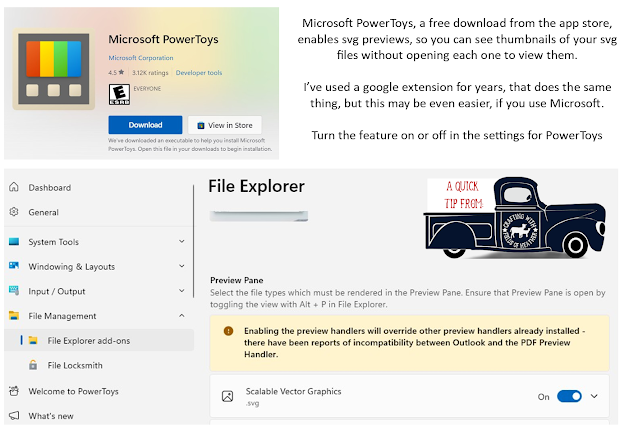Click the View in Store button
The height and width of the screenshot is (426, 629).
pyautogui.click(x=227, y=125)
